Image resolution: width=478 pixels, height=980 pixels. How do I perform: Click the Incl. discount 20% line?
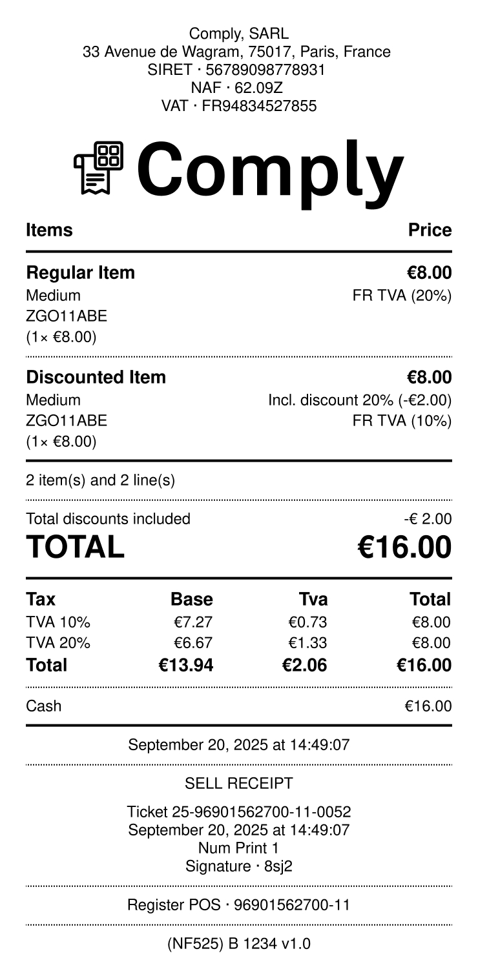coord(360,400)
